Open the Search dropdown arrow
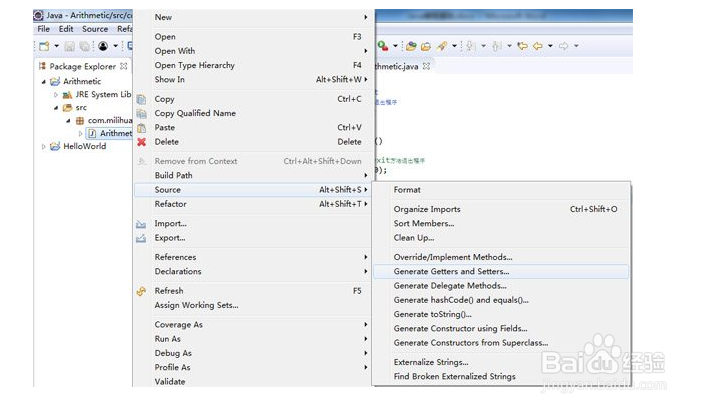The height and width of the screenshot is (409, 705). [455, 46]
